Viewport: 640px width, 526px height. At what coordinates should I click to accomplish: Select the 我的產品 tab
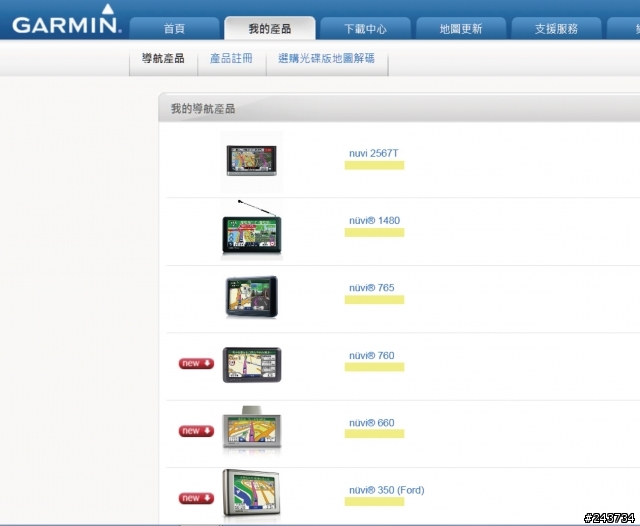pos(270,28)
